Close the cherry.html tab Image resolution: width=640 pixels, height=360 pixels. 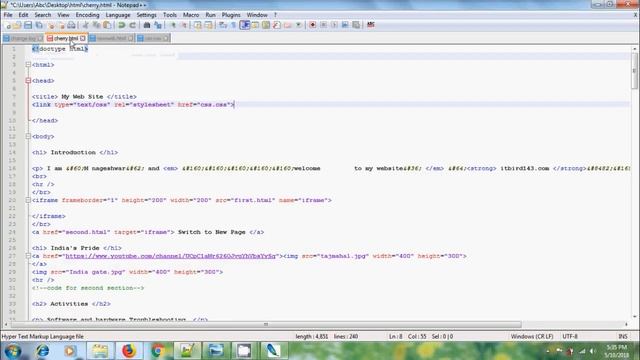click(83, 38)
